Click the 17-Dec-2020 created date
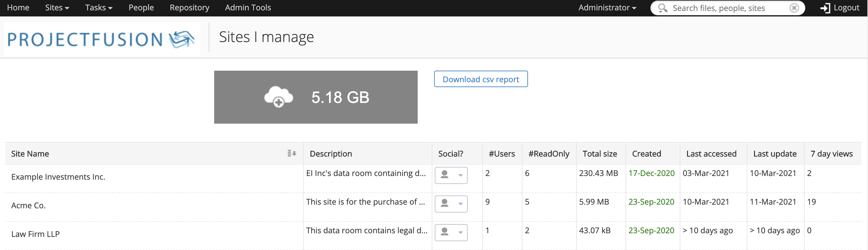 (651, 173)
